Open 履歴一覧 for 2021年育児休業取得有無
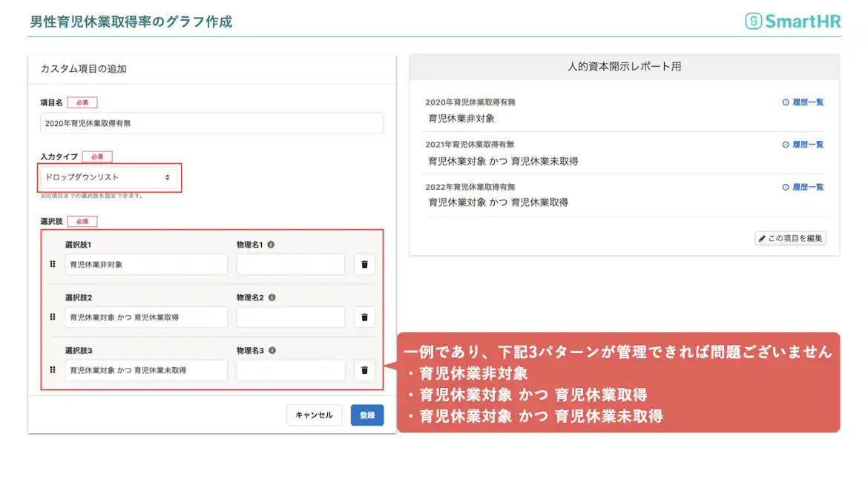 click(806, 145)
